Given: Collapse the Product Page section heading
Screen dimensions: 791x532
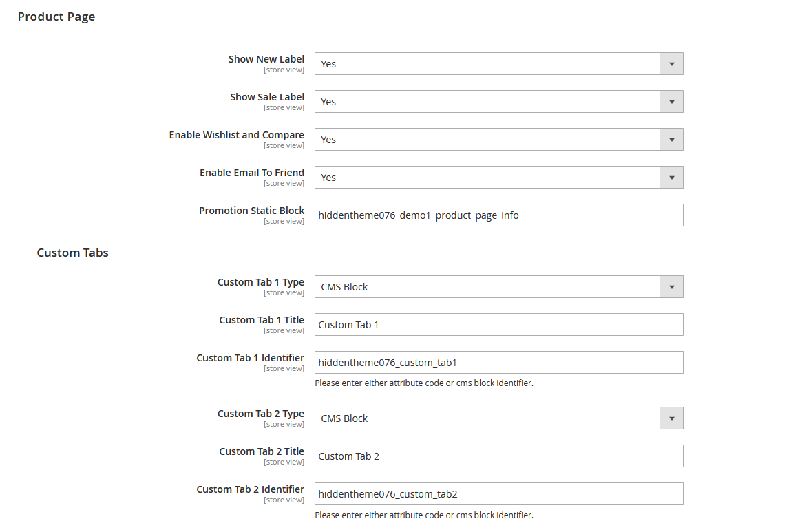Looking at the screenshot, I should pos(56,16).
